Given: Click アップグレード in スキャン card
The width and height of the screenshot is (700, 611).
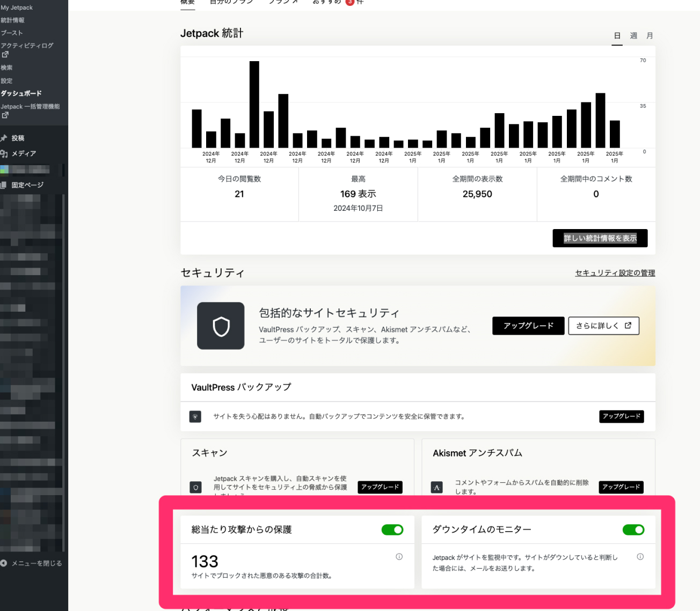Looking at the screenshot, I should pos(380,487).
